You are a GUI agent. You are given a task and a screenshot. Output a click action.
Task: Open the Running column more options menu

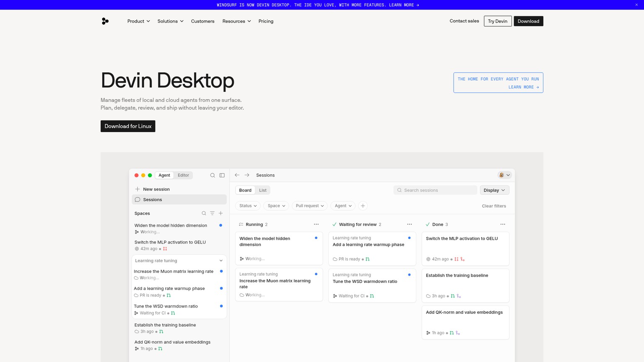click(x=316, y=224)
